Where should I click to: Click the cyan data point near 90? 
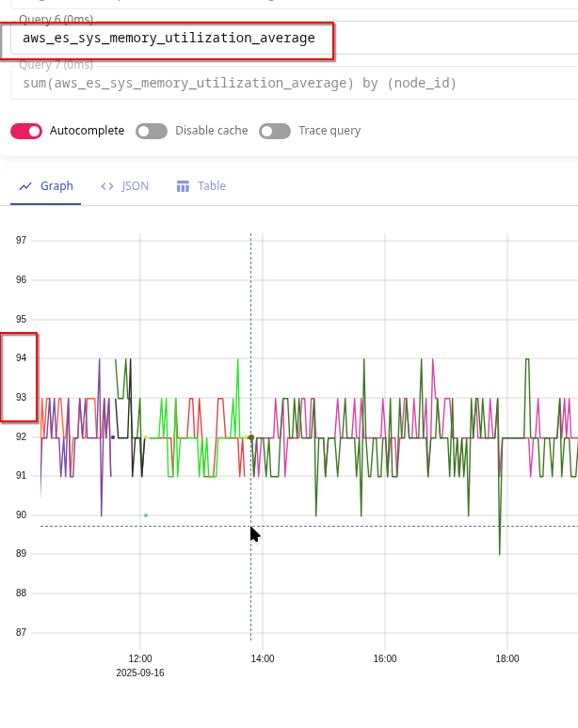[x=146, y=515]
